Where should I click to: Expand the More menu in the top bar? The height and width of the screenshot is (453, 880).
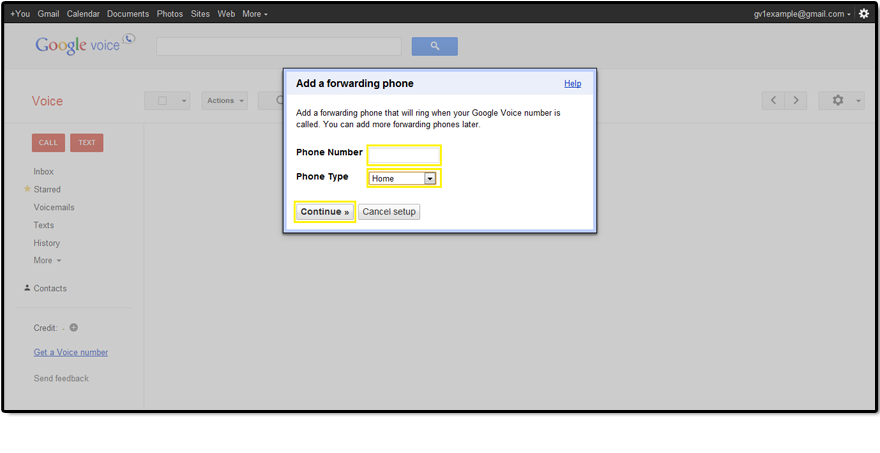(255, 14)
